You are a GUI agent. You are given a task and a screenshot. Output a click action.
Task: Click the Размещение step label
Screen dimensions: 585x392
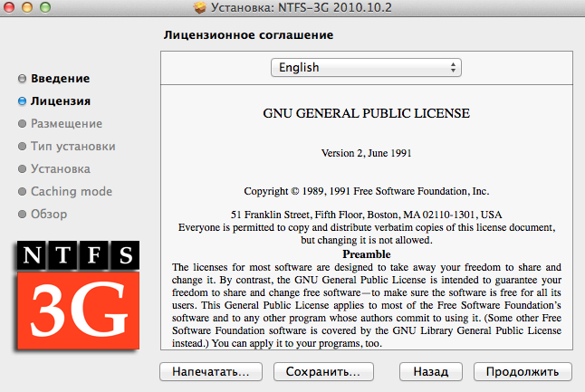[66, 123]
